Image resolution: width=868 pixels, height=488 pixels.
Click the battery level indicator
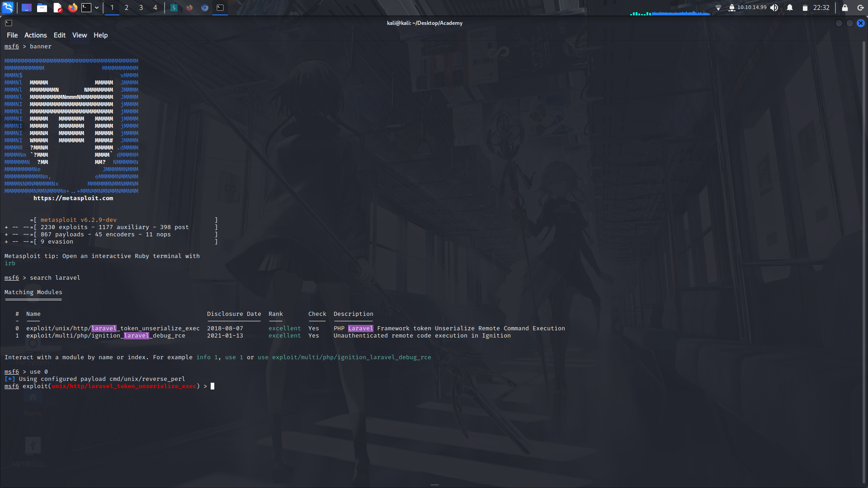pyautogui.click(x=805, y=8)
